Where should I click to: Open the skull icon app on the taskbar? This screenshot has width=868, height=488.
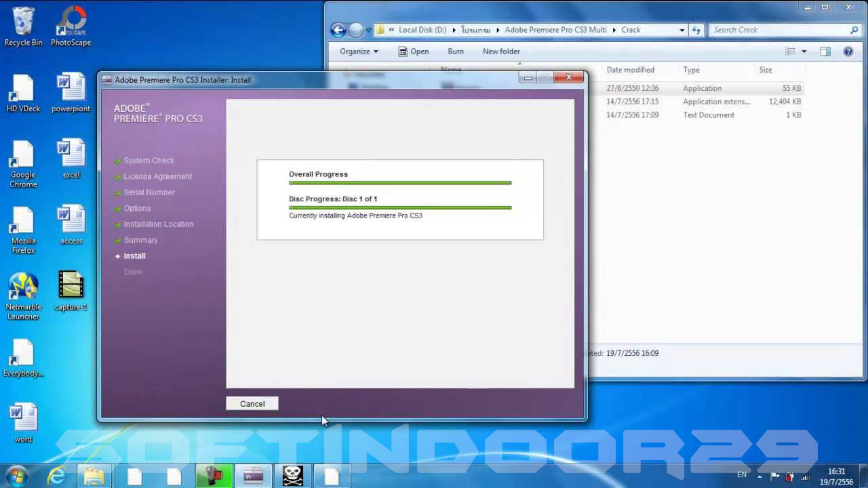click(x=292, y=475)
